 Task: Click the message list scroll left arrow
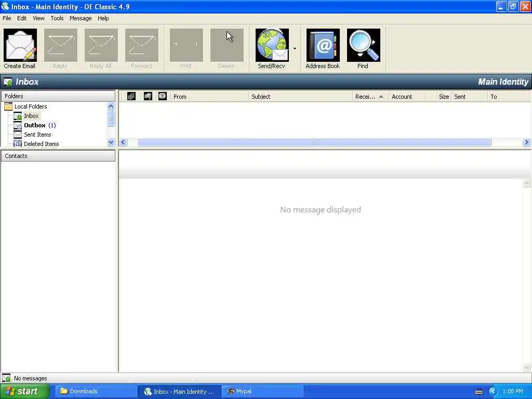[123, 142]
